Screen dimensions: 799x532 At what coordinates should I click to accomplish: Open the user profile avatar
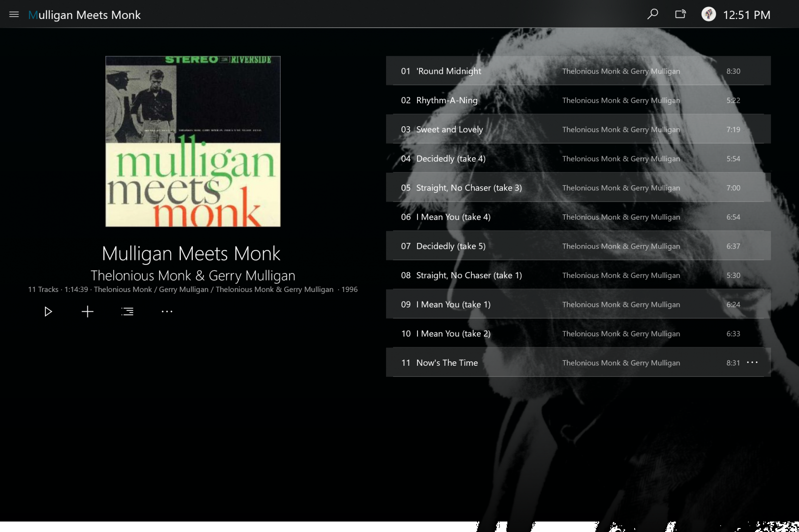(709, 14)
